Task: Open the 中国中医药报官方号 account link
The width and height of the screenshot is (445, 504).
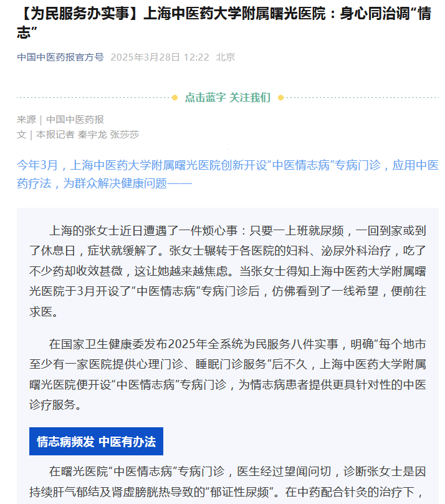Action: (60, 57)
